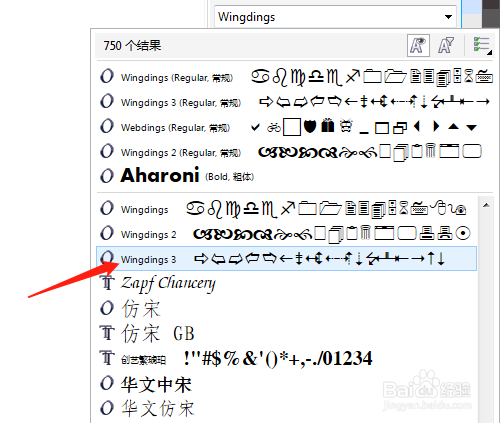500x423 pixels.
Task: Choose Wingdings 2 from the lower font list
Action: pos(287,234)
